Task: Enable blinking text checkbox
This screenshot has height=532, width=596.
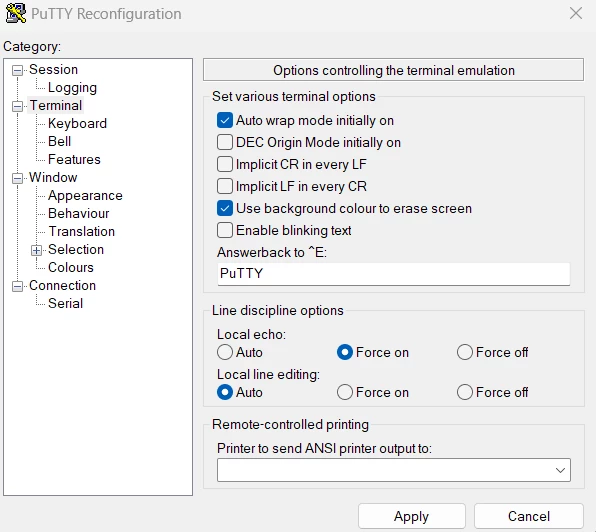Action: coord(225,231)
